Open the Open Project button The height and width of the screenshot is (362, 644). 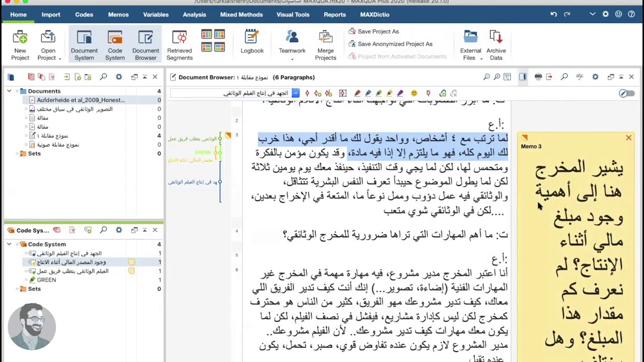click(48, 45)
